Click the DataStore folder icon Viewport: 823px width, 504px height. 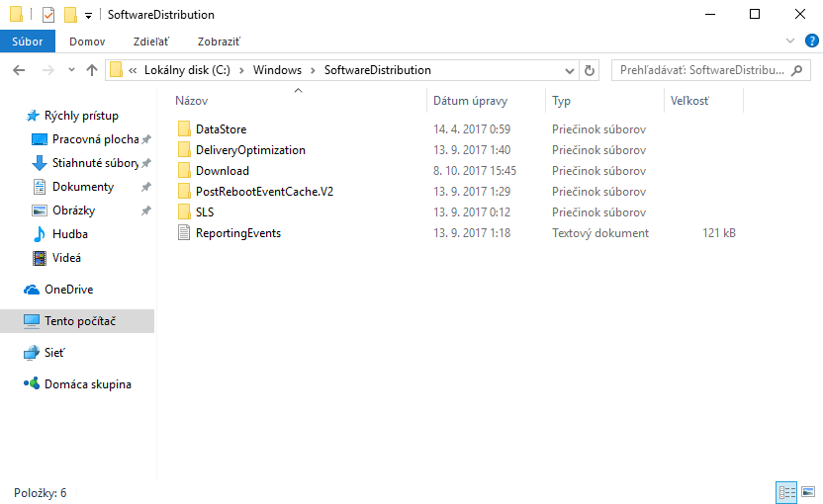pyautogui.click(x=184, y=128)
